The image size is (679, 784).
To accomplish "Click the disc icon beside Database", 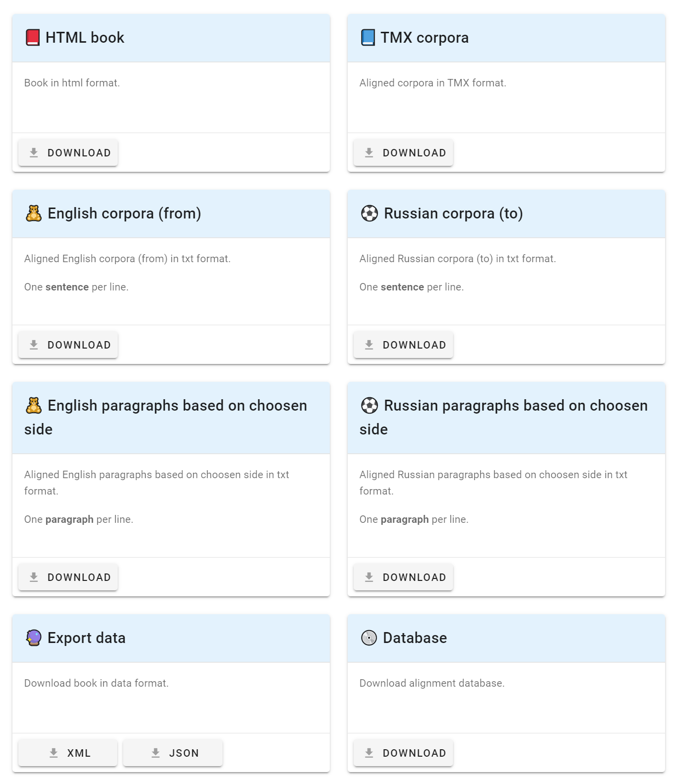I will click(369, 638).
